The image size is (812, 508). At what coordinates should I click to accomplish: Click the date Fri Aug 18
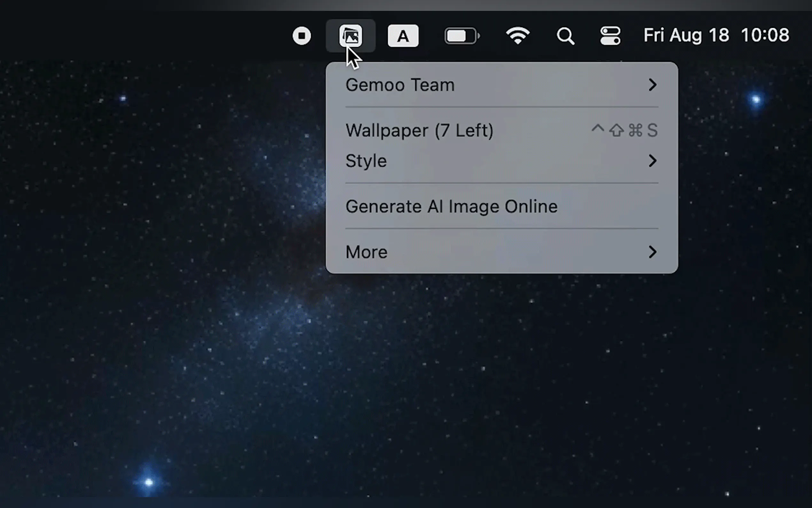point(686,35)
